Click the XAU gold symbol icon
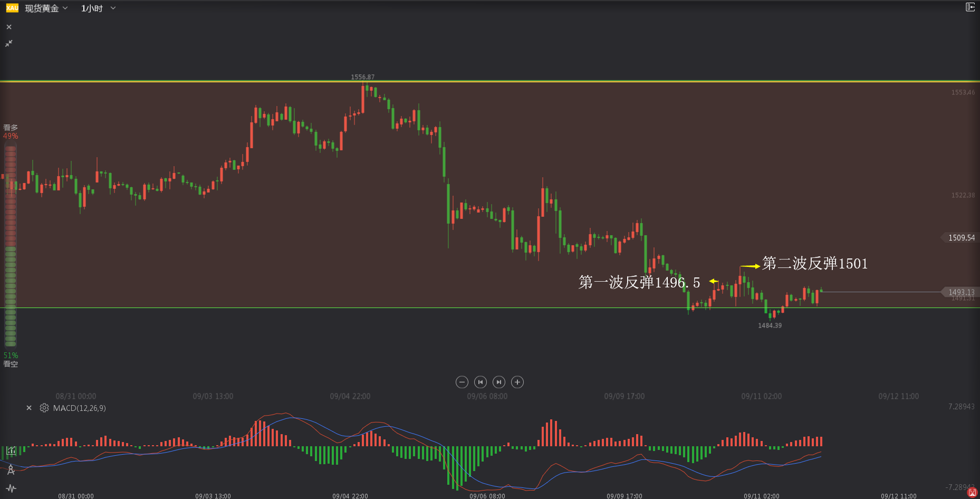This screenshot has width=980, height=499. [12, 8]
